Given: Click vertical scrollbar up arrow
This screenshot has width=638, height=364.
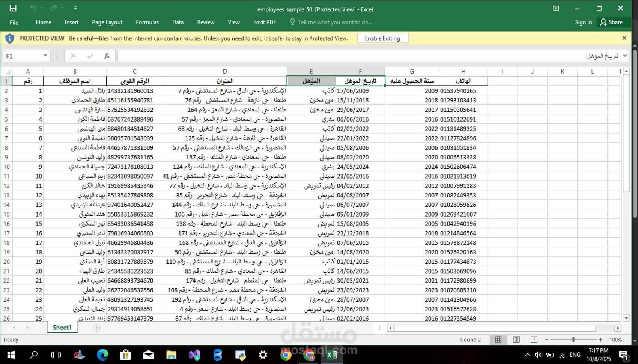Looking at the screenshot, I should tap(626, 72).
